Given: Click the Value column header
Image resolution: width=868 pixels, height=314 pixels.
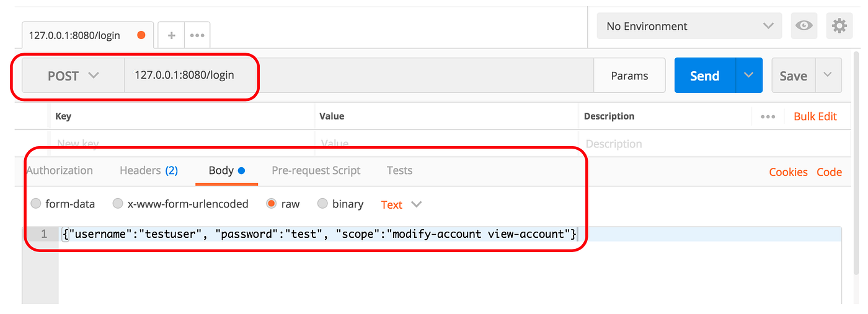Looking at the screenshot, I should coord(332,116).
